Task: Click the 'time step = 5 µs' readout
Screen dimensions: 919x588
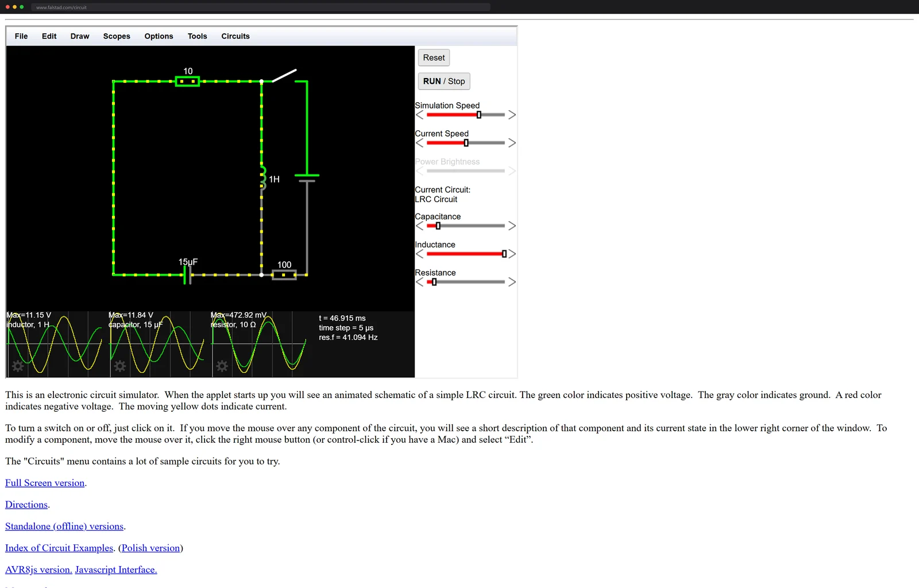Action: point(346,328)
